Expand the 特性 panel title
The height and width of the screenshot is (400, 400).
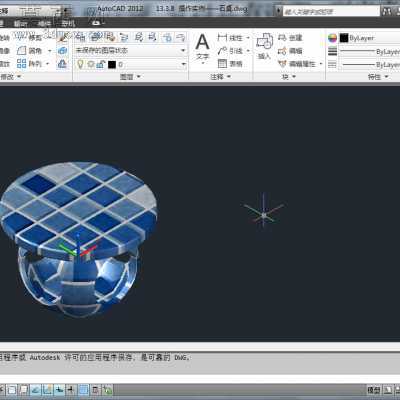click(378, 77)
